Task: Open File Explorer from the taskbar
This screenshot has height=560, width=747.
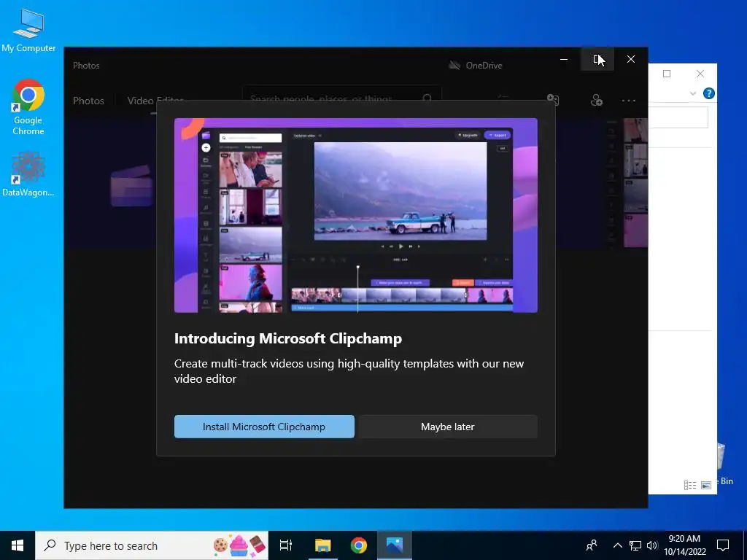Action: [x=322, y=545]
